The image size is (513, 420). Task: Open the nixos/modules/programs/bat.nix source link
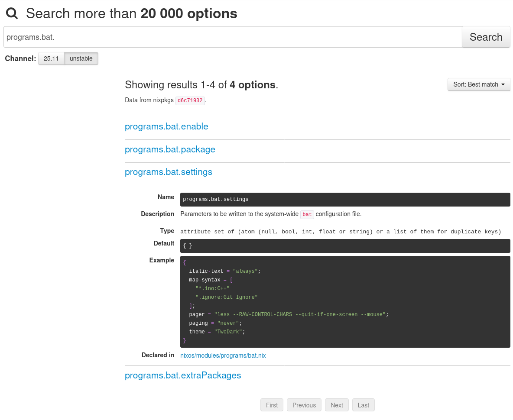click(x=223, y=355)
